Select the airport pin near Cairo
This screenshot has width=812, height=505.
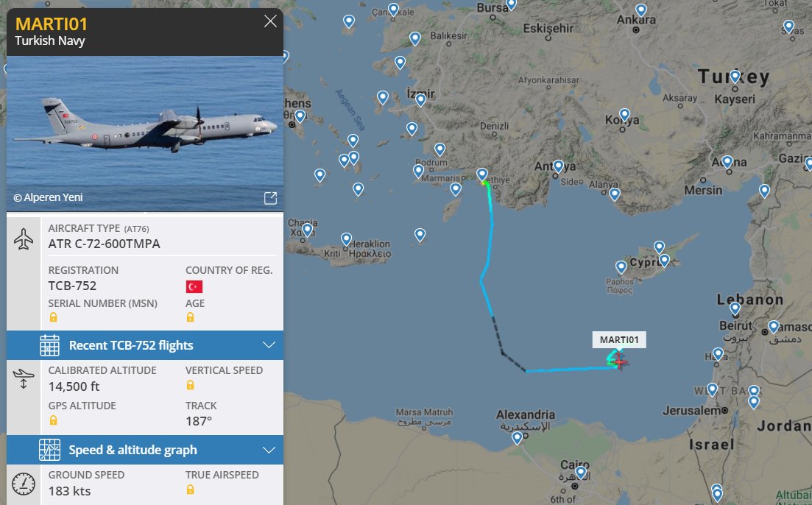tap(581, 473)
